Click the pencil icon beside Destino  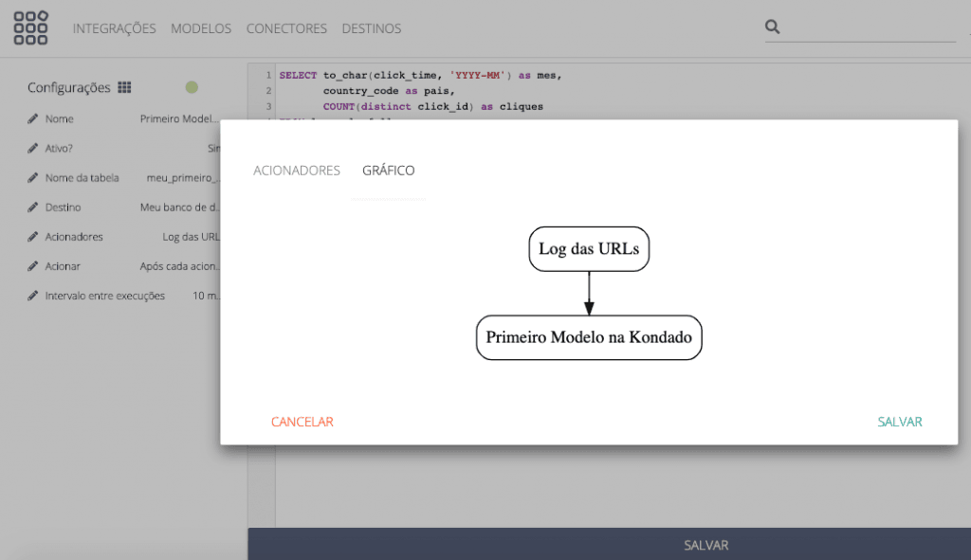[33, 208]
